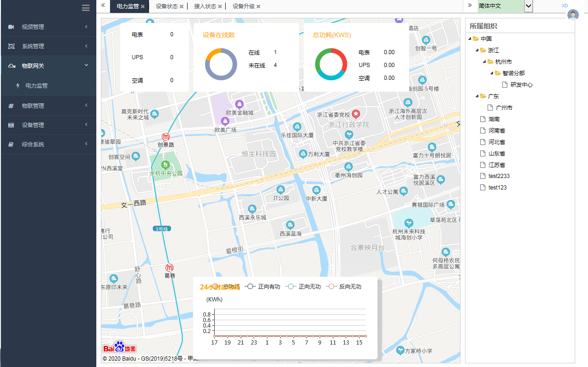588x367 pixels.
Task: Select 广州市 in the organization tree
Action: pyautogui.click(x=504, y=108)
